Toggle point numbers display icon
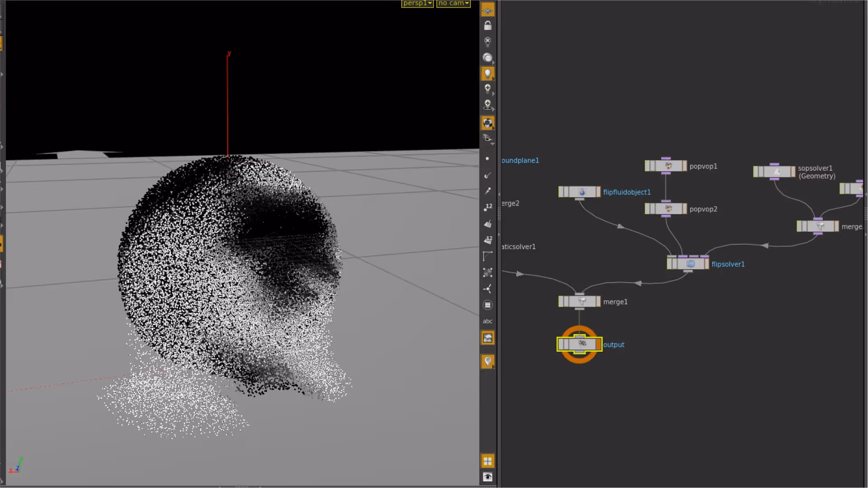Screen dimensions: 868x488 pos(488,207)
